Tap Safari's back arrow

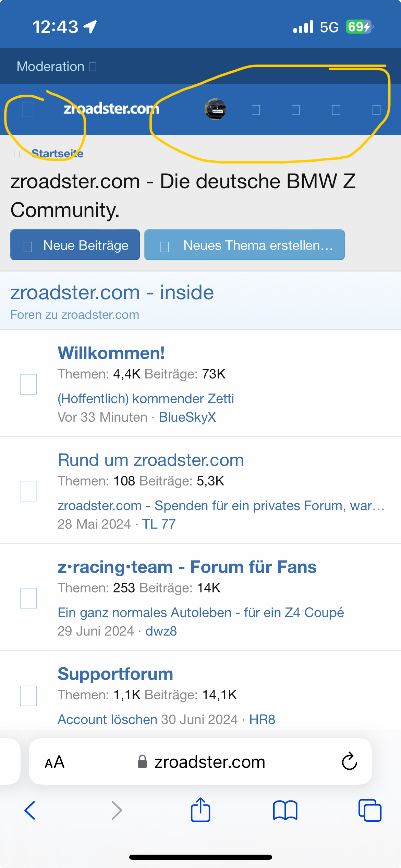[x=30, y=810]
